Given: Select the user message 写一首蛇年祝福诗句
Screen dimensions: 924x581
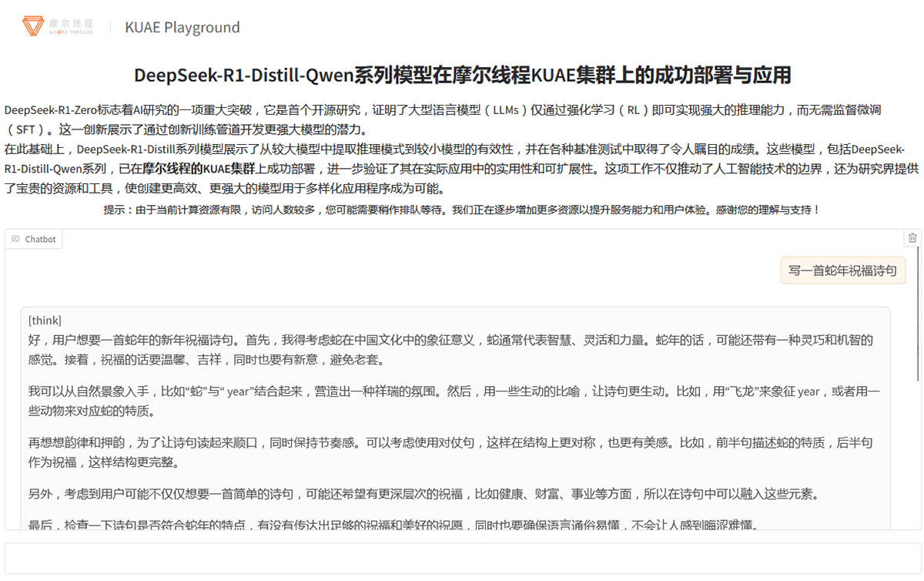Looking at the screenshot, I should (842, 270).
